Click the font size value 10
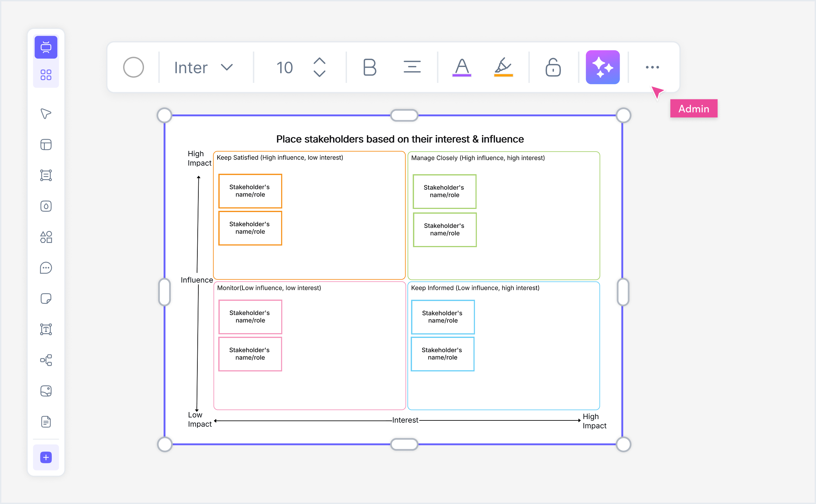This screenshot has height=504, width=816. [285, 68]
